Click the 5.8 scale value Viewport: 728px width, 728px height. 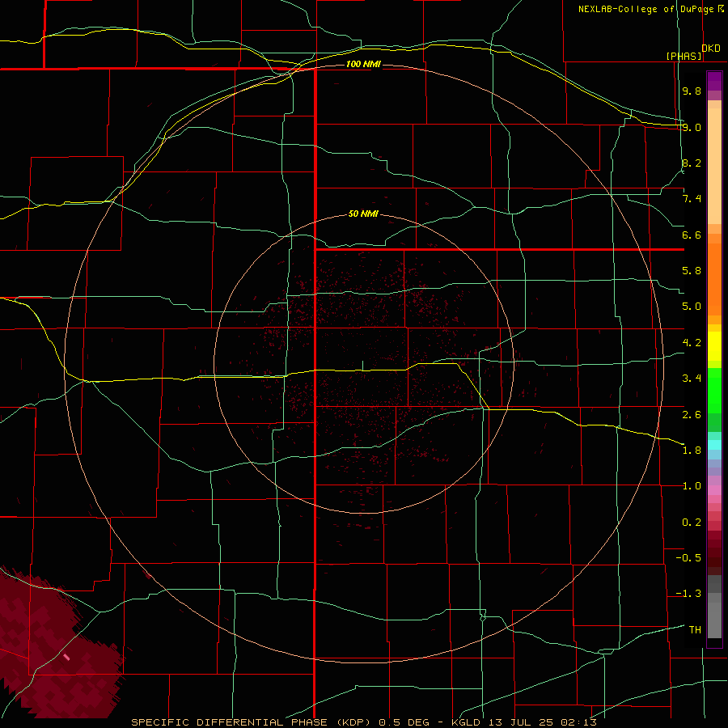pyautogui.click(x=692, y=271)
